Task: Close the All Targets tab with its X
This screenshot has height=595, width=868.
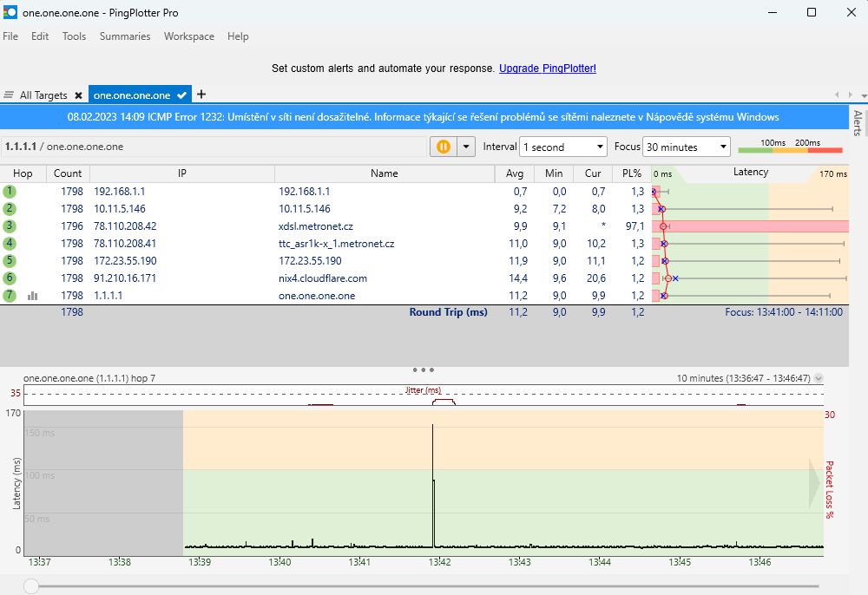Action: pyautogui.click(x=78, y=95)
